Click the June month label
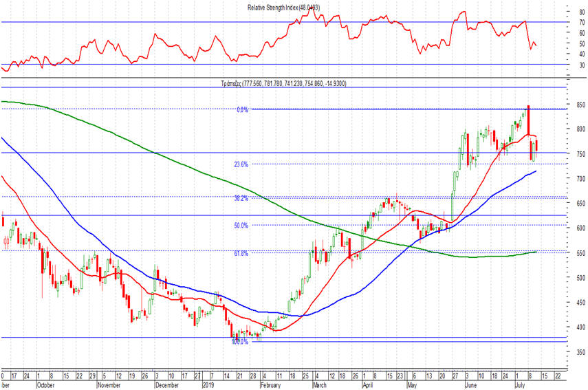This screenshot has height=390, width=588. click(470, 385)
